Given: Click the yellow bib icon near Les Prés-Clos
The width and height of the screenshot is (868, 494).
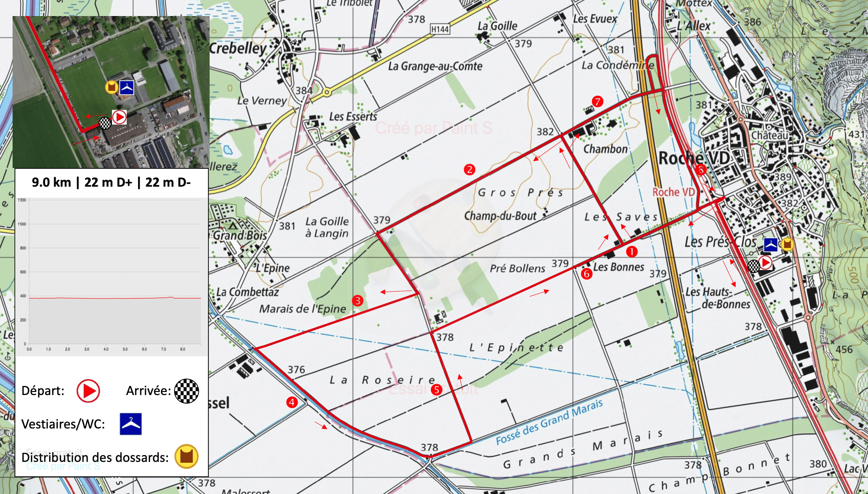Looking at the screenshot, I should click(x=787, y=244).
